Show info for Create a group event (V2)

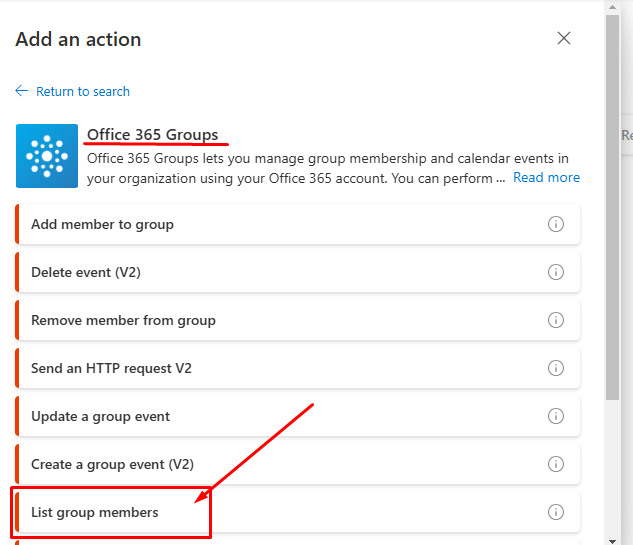coord(555,464)
